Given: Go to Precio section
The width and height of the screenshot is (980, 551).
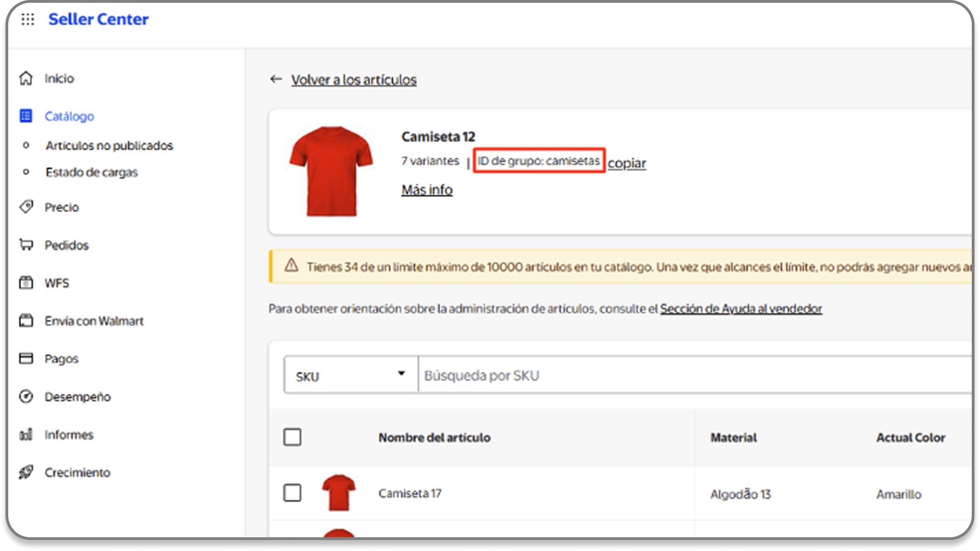Looking at the screenshot, I should (x=61, y=207).
